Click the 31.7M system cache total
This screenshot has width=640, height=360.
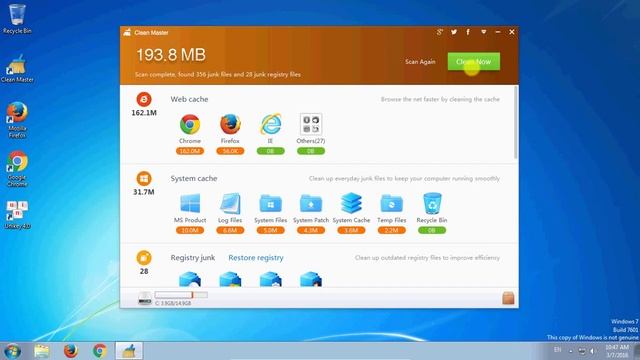pyautogui.click(x=144, y=192)
